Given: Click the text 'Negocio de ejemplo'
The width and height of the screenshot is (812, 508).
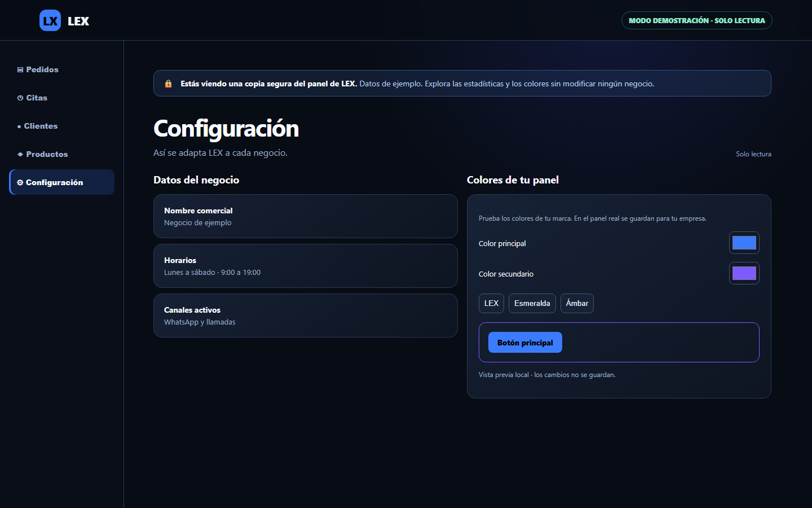Looking at the screenshot, I should point(198,223).
